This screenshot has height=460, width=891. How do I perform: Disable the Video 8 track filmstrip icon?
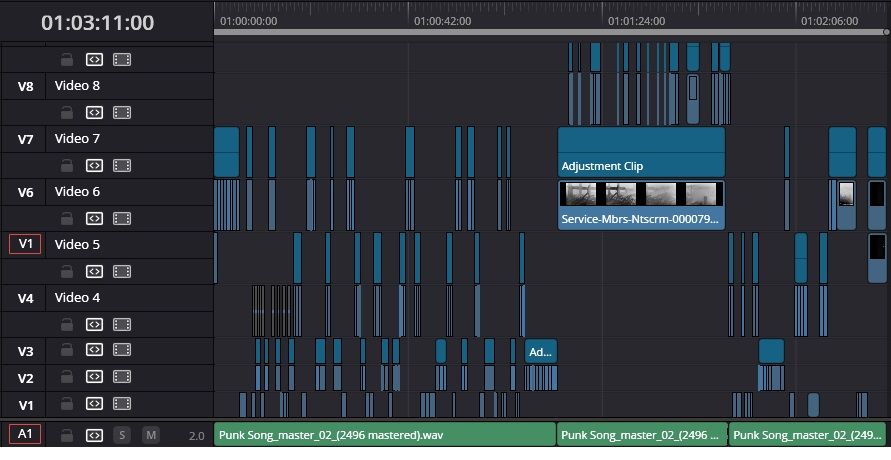click(x=122, y=112)
